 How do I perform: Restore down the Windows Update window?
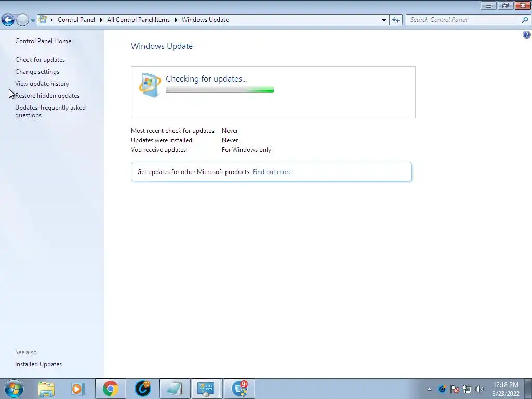click(x=506, y=5)
